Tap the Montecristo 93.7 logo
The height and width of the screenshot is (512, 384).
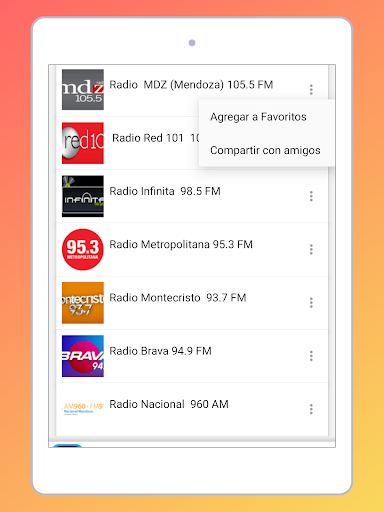(83, 303)
